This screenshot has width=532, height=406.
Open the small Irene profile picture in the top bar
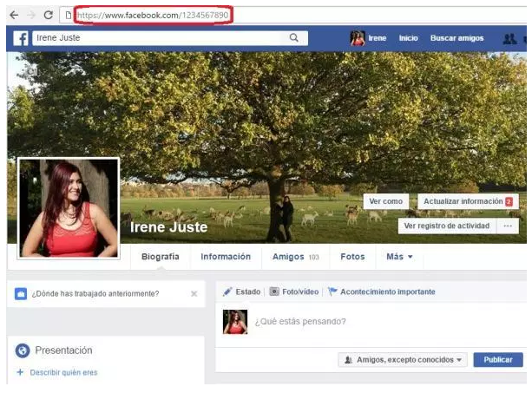[358, 38]
